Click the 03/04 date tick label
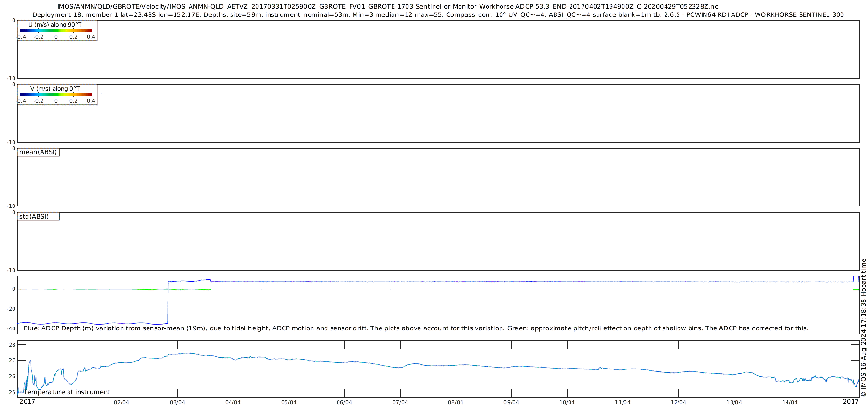 [177, 402]
